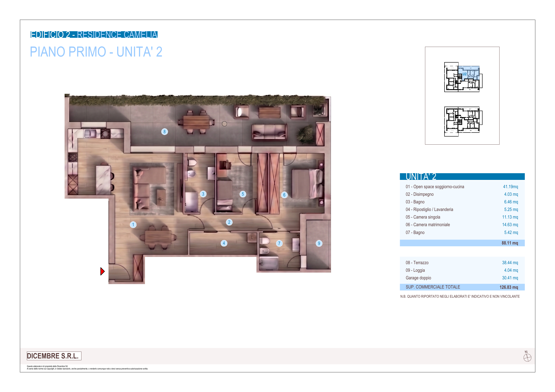Click the 'UNITA' 2' table header
The height and width of the screenshot is (392, 555).
[462, 177]
